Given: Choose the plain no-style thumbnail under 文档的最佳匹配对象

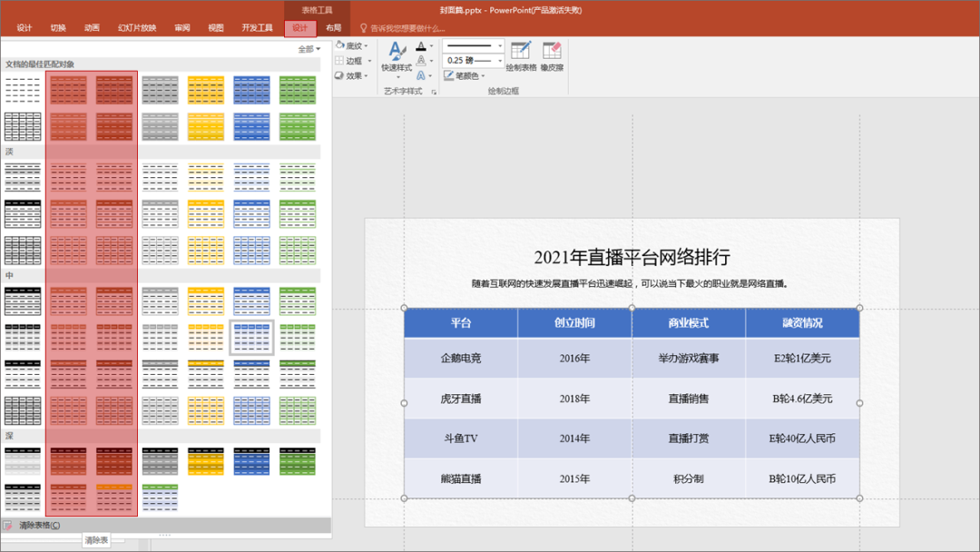Looking at the screenshot, I should click(x=23, y=90).
